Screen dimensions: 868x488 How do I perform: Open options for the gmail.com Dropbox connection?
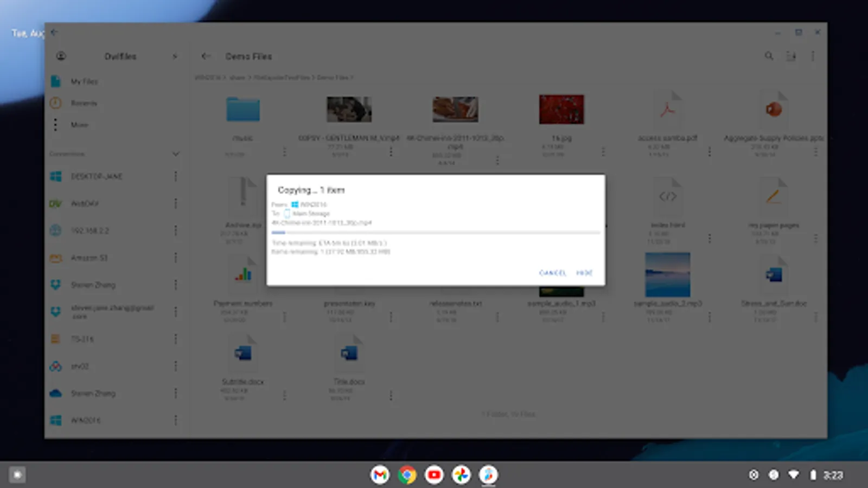(x=176, y=312)
